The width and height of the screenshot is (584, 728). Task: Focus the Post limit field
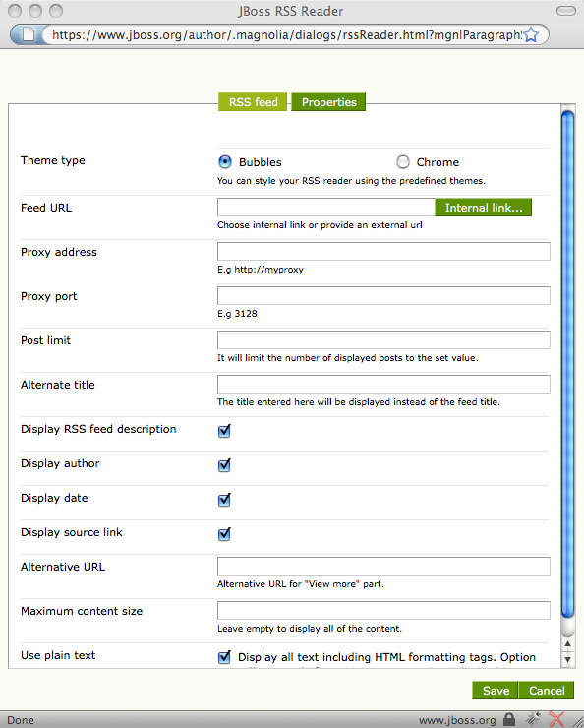pyautogui.click(x=383, y=339)
